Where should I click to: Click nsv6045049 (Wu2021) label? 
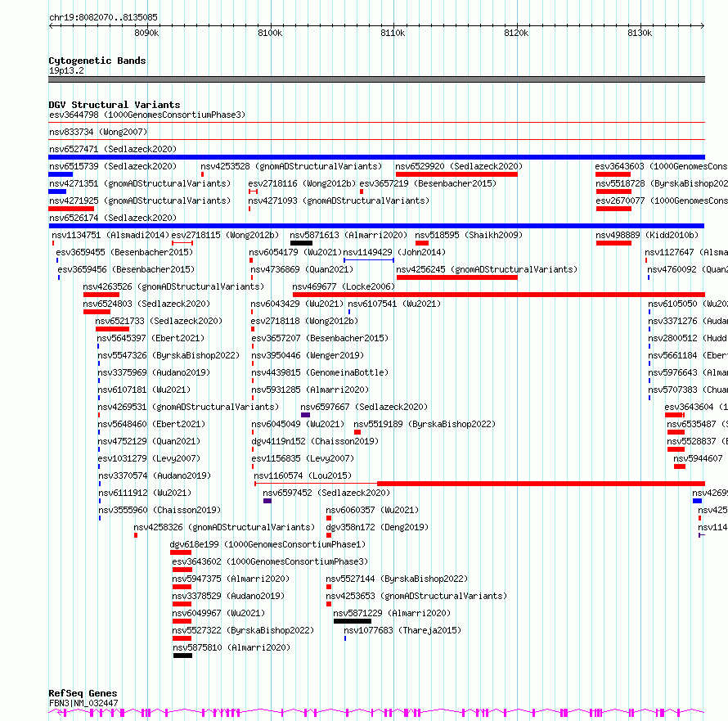coord(298,424)
